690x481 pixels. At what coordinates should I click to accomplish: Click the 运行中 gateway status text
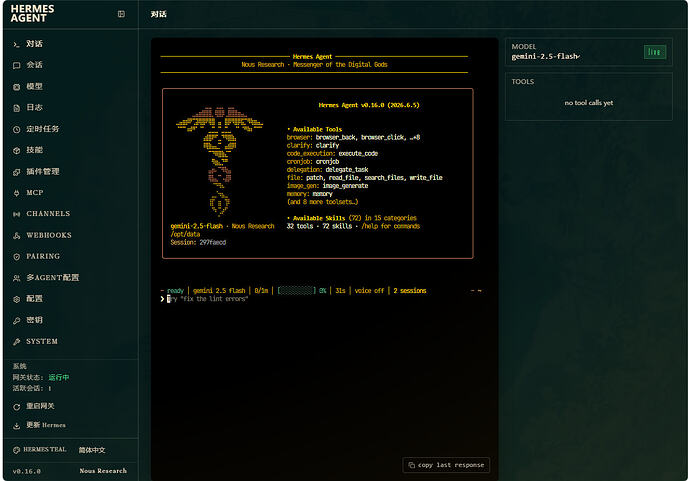pyautogui.click(x=59, y=378)
